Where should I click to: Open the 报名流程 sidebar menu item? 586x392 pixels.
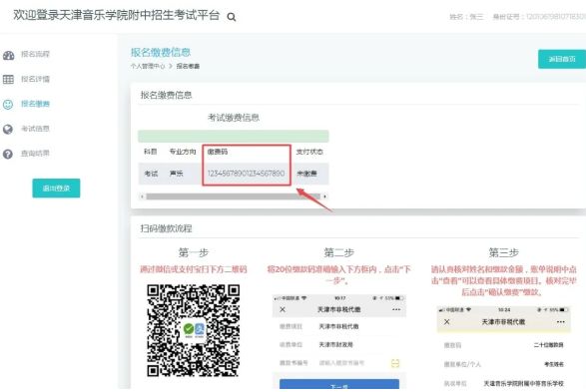point(35,54)
